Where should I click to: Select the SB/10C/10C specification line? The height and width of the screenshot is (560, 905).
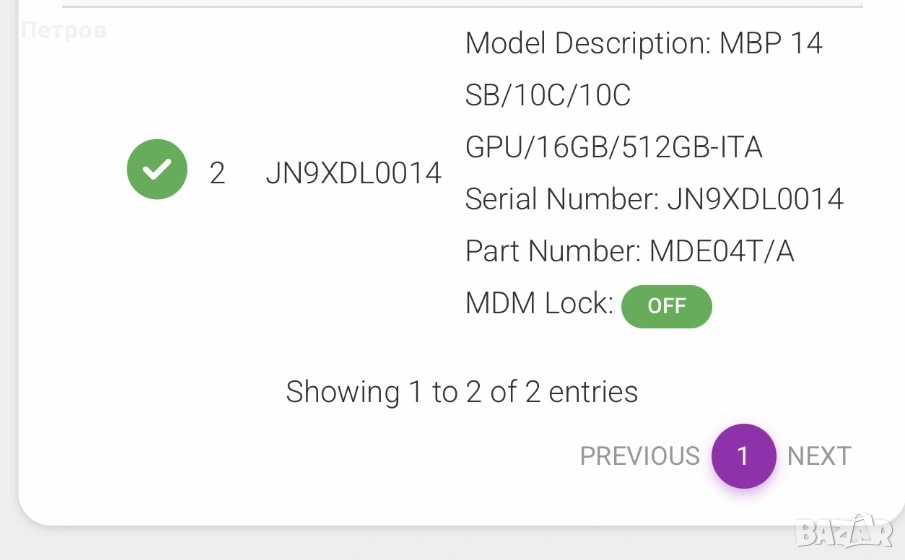pyautogui.click(x=548, y=96)
